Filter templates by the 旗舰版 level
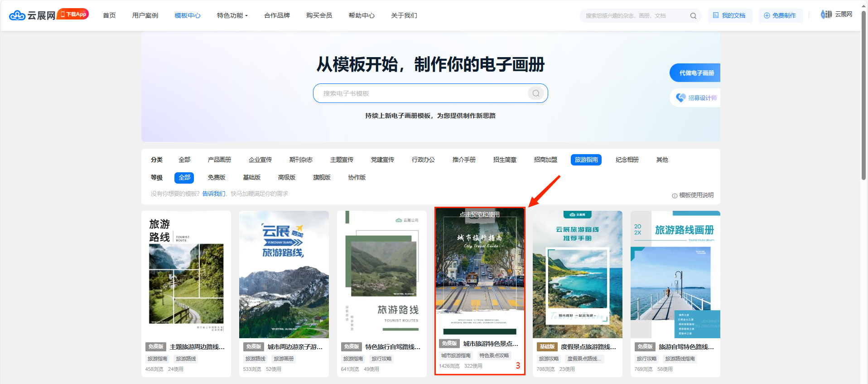 (x=322, y=178)
